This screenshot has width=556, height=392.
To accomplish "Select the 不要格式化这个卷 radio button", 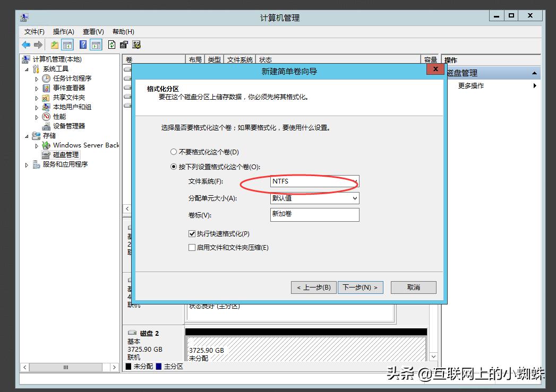I will click(x=174, y=151).
